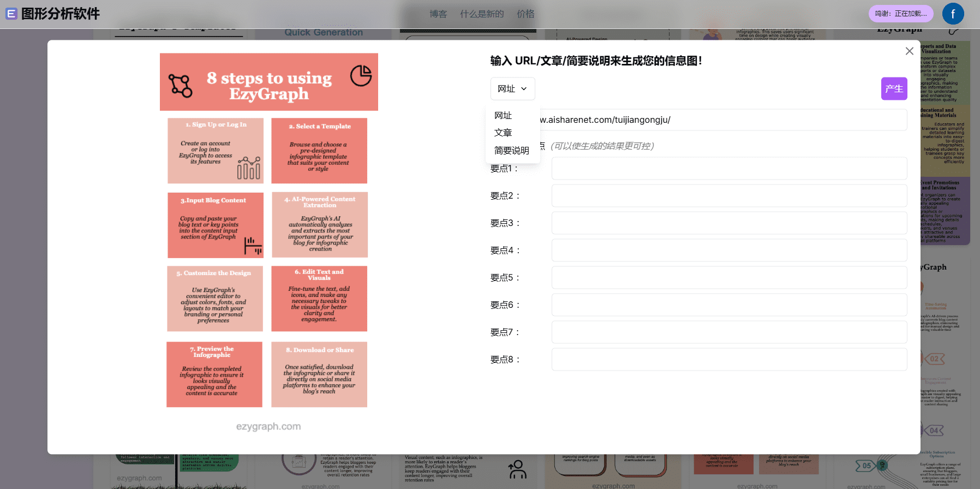
Task: Click the '8. Download or Share' card
Action: tap(319, 374)
